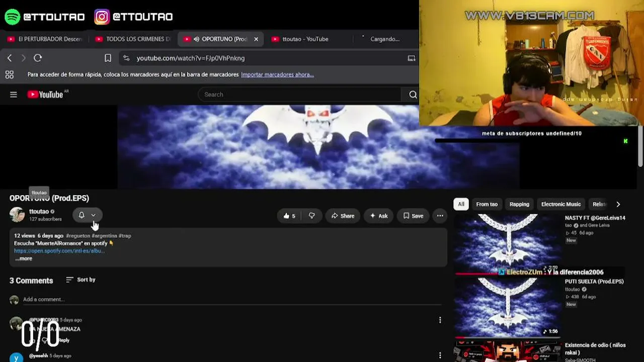
Task: Open the Existencia de odio video title
Action: [595, 349]
